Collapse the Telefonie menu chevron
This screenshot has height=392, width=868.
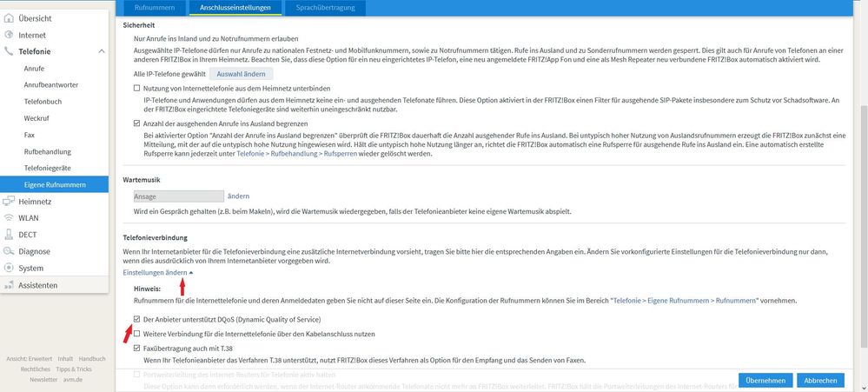click(102, 51)
